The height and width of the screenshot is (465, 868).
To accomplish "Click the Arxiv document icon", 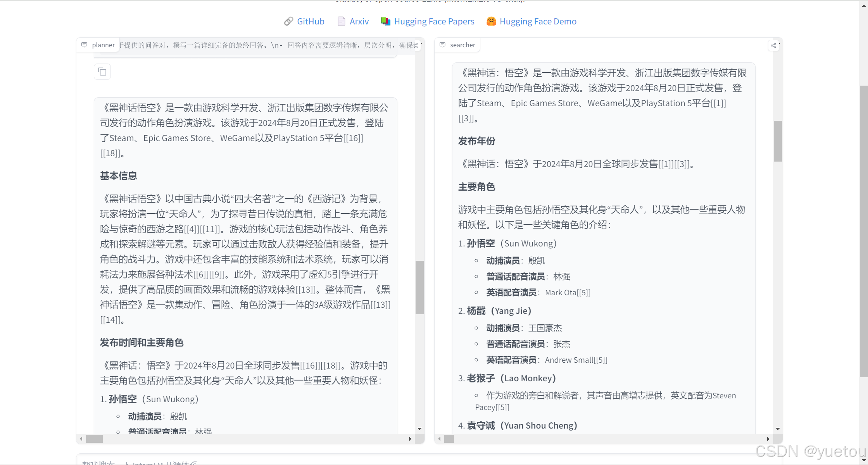I will pos(341,21).
